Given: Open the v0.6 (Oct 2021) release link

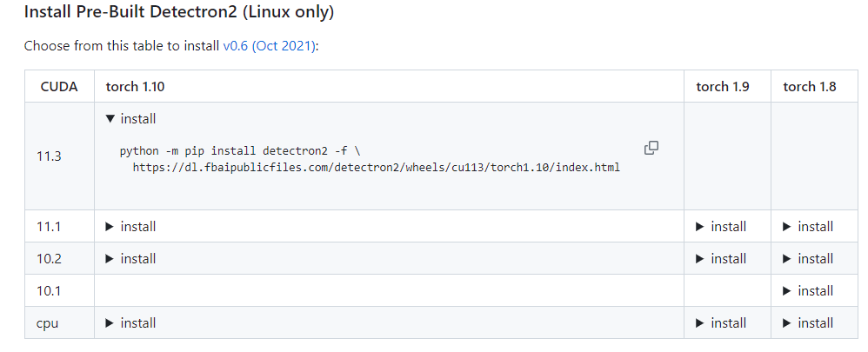Looking at the screenshot, I should pyautogui.click(x=269, y=46).
